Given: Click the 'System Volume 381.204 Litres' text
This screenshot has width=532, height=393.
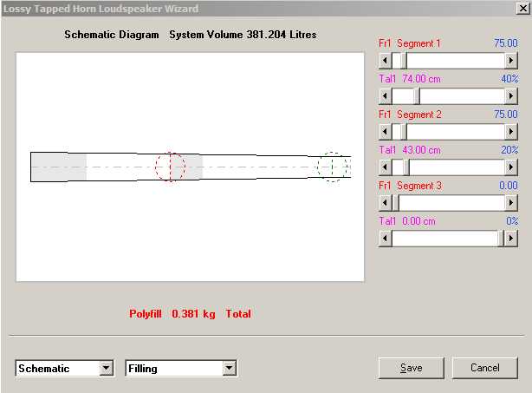Looking at the screenshot, I should (243, 35).
